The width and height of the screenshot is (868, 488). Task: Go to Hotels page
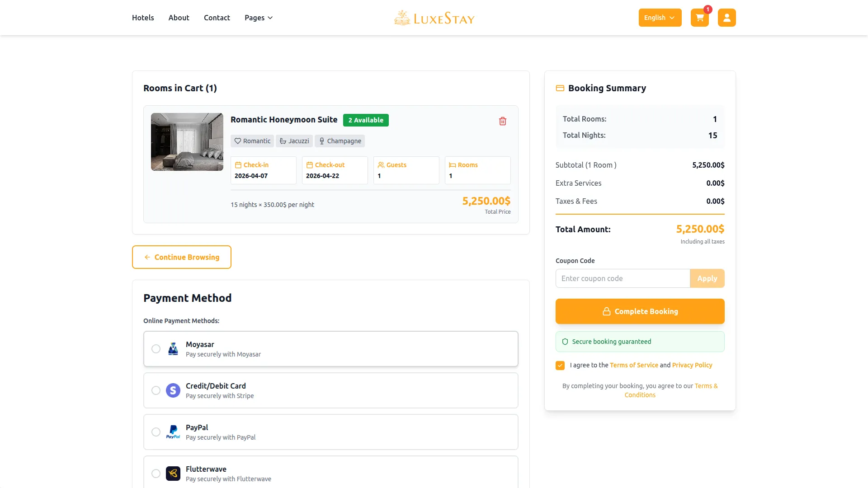click(x=143, y=18)
